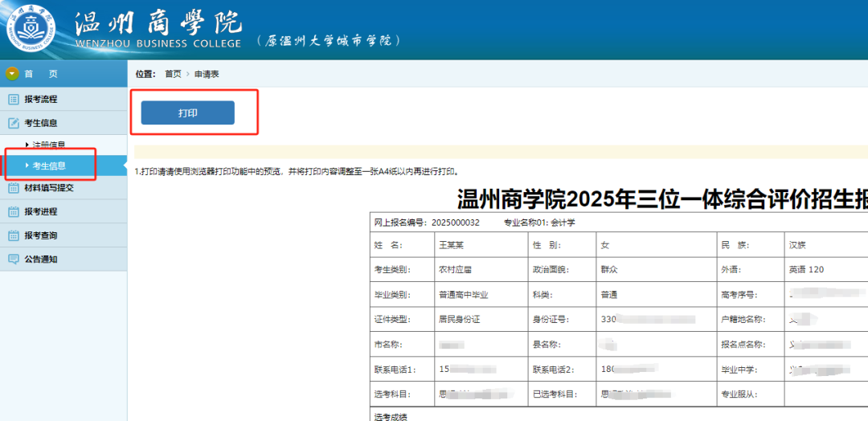View 公告通知 announcements

point(41,260)
